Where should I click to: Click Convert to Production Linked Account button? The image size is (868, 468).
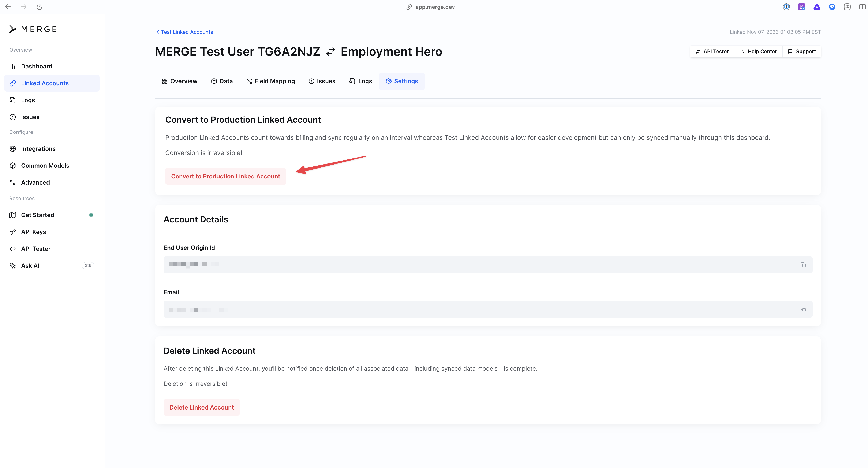[225, 176]
